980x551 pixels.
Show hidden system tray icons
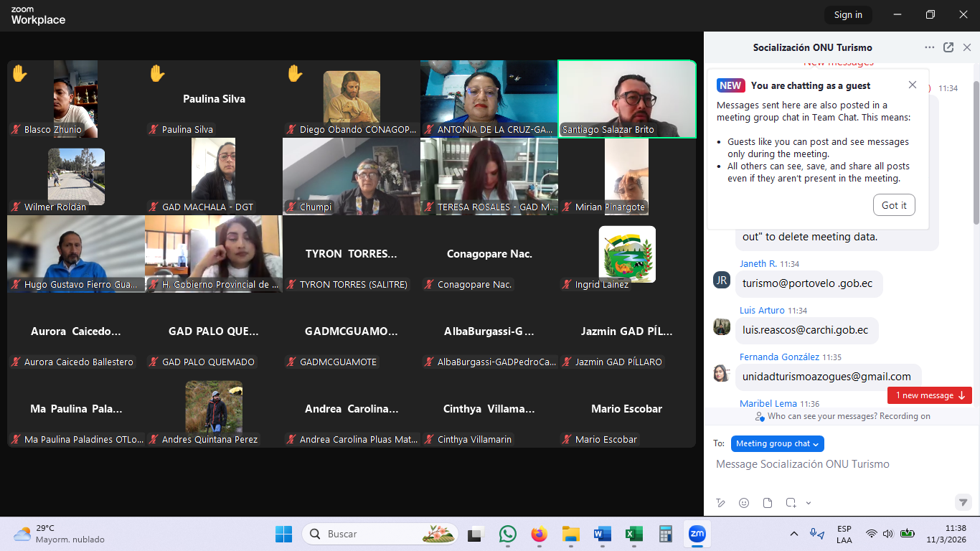pyautogui.click(x=794, y=534)
